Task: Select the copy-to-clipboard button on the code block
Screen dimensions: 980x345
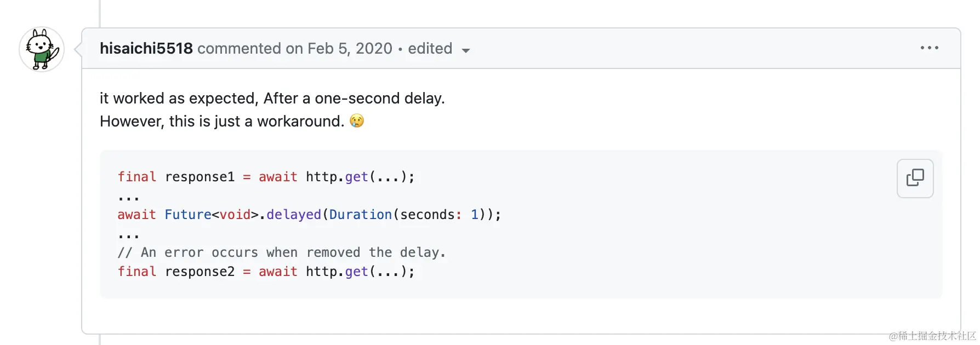Action: (x=914, y=178)
